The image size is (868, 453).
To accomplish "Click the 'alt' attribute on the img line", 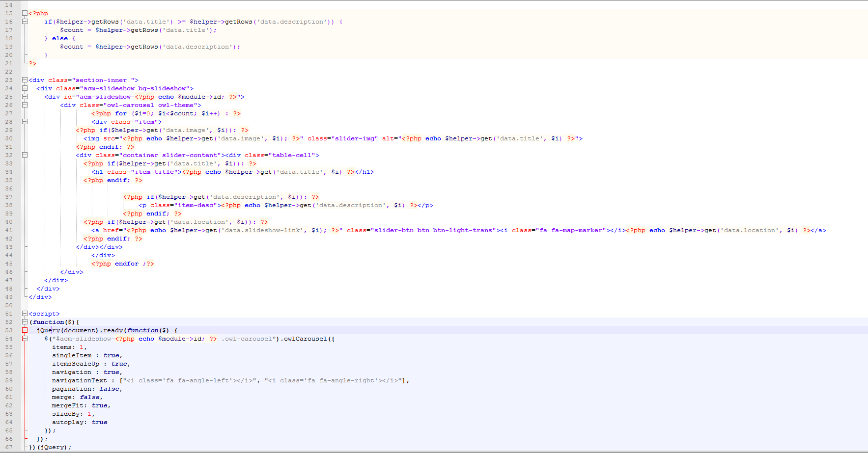I will [388, 138].
